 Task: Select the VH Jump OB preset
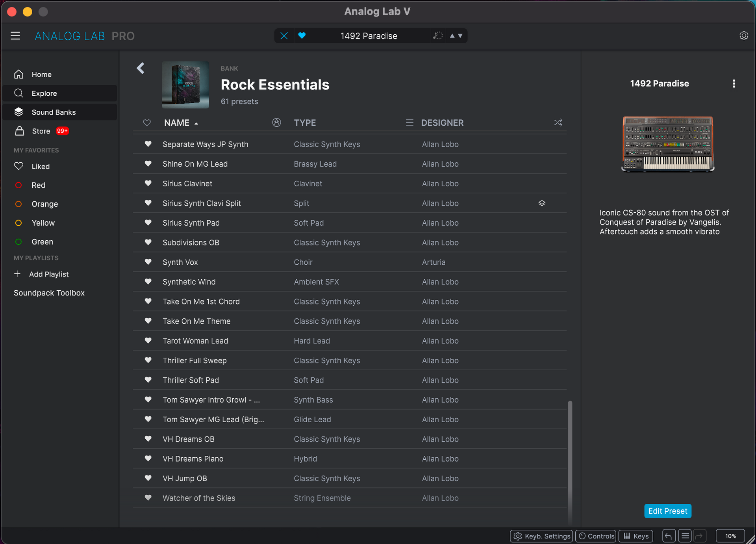350,479
